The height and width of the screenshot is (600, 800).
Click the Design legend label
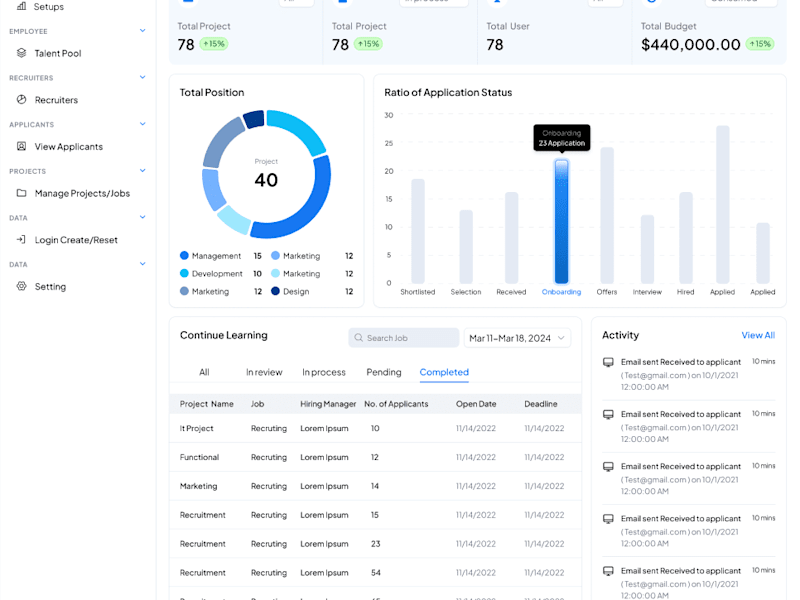coord(296,291)
